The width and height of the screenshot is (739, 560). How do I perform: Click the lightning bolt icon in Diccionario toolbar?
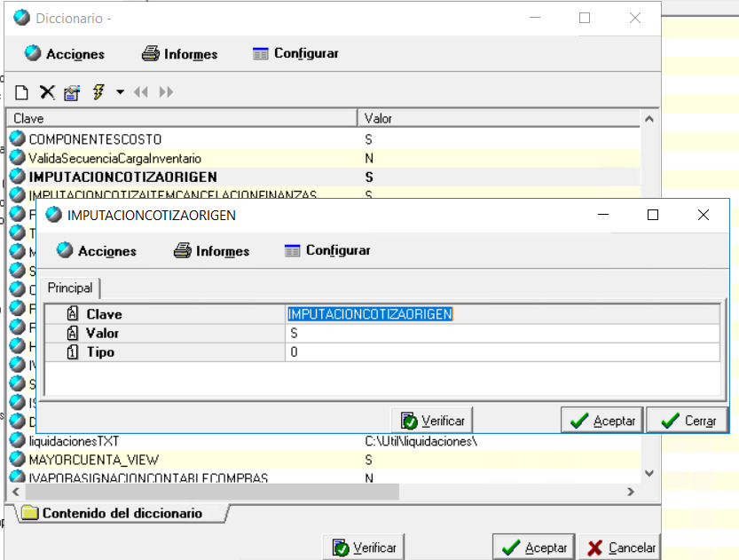(98, 92)
